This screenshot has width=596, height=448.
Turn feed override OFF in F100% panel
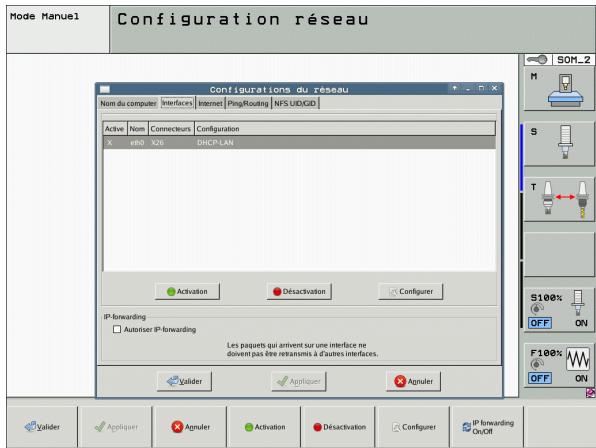(x=540, y=378)
